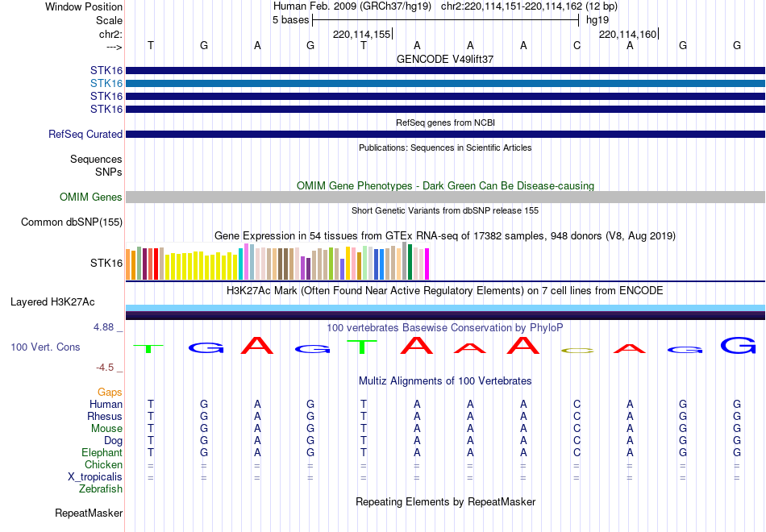The width and height of the screenshot is (766, 532).
Task: Click the Common dbSNP(155) label
Action: 71,222
